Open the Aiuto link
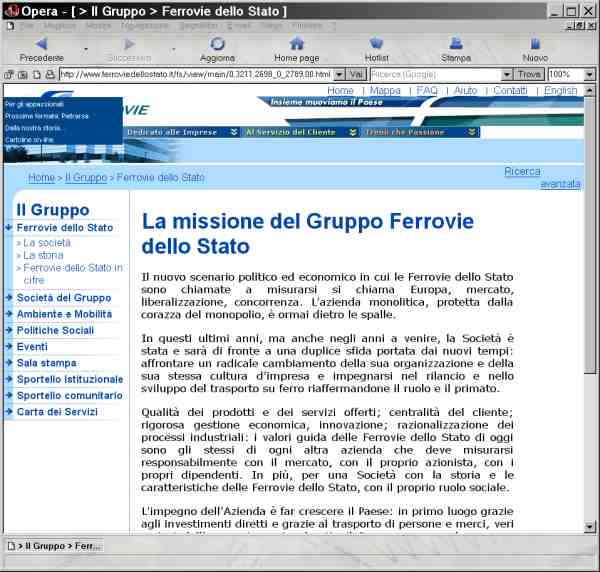 click(x=465, y=90)
